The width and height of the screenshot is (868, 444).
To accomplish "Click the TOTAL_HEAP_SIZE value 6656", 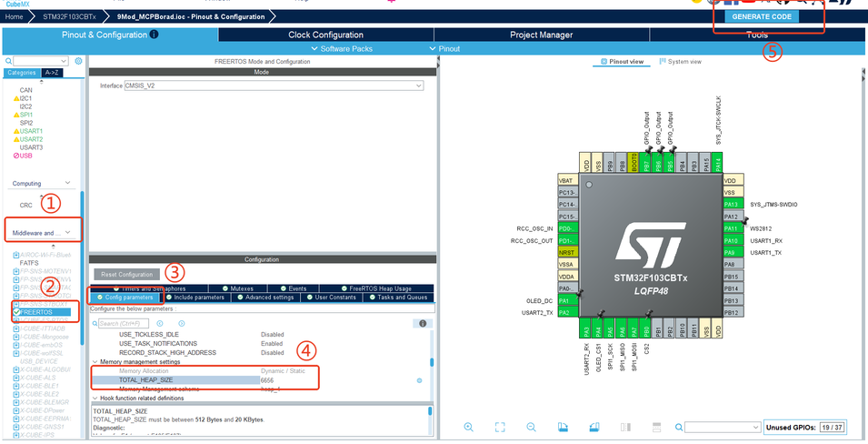I will pyautogui.click(x=267, y=380).
